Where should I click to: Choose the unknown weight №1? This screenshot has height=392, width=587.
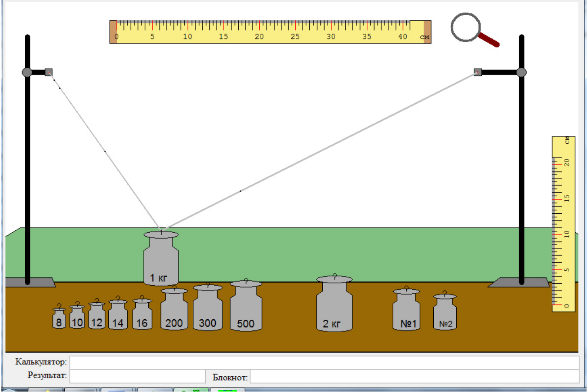[x=406, y=309]
